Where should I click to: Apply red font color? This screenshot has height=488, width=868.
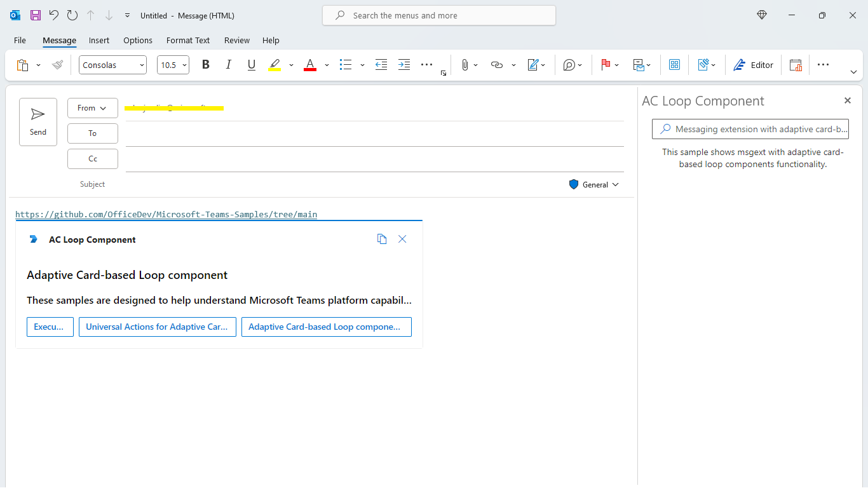[310, 65]
